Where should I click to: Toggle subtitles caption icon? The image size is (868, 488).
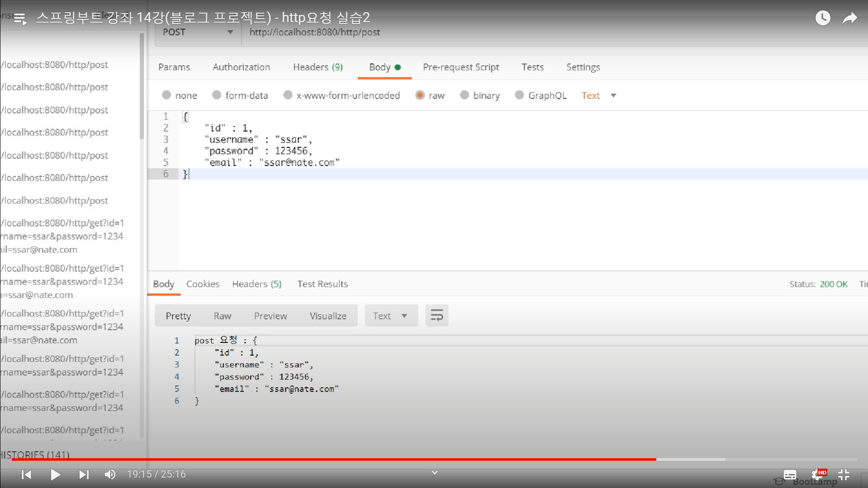(790, 474)
